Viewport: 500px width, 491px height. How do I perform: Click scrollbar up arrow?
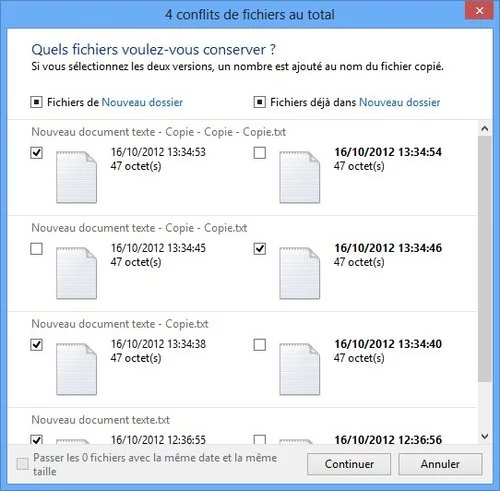tap(485, 128)
